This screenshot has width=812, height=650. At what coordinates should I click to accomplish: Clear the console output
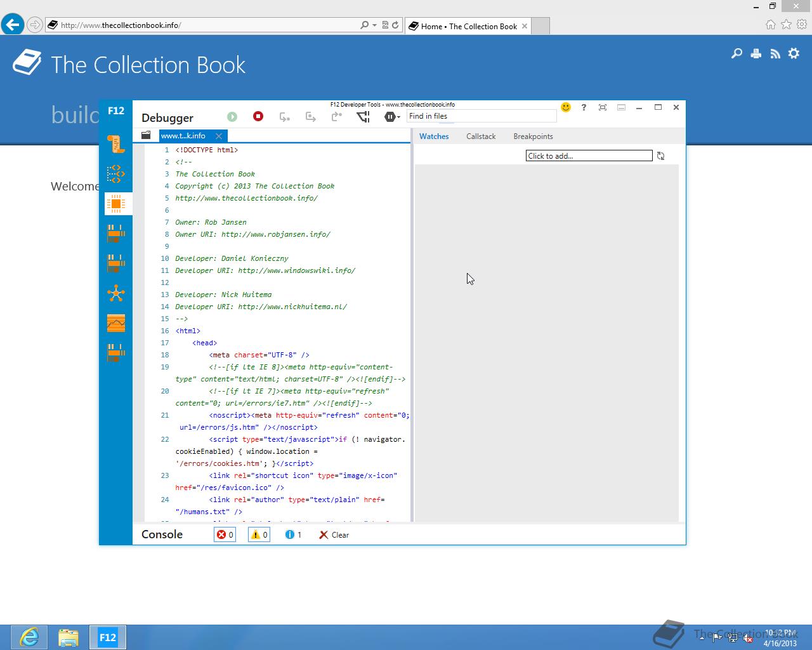pyautogui.click(x=334, y=534)
